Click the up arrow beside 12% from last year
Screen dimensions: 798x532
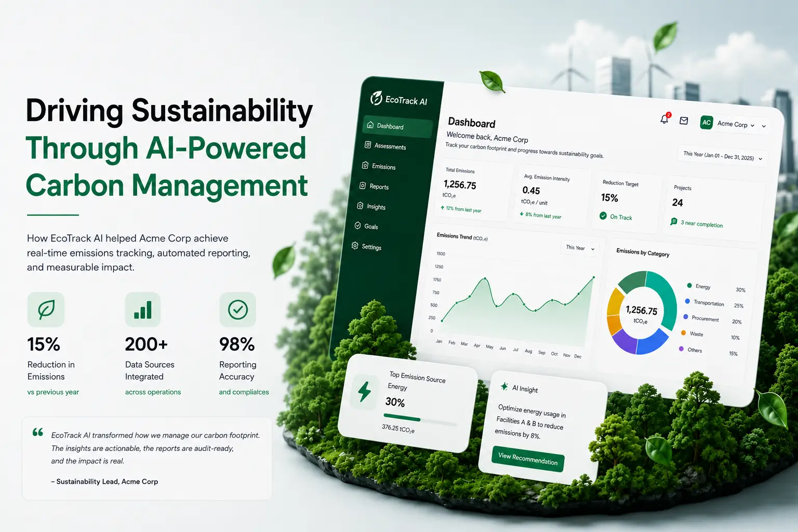[443, 207]
